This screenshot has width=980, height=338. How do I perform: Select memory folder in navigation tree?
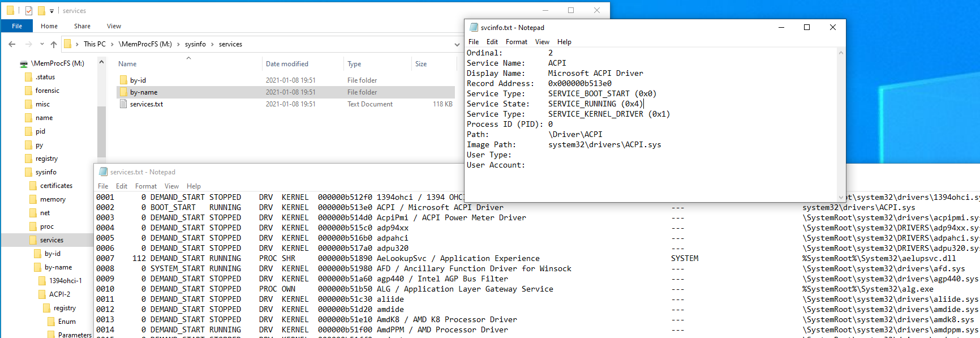(x=53, y=199)
